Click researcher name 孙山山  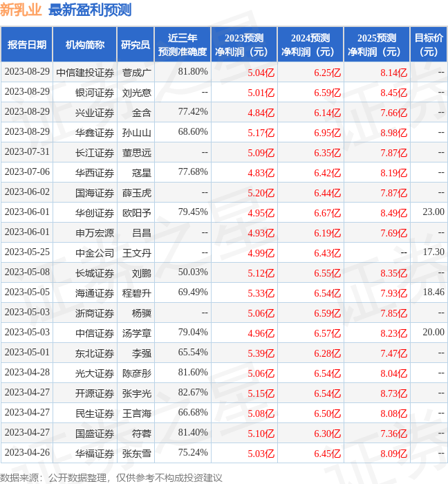(x=137, y=133)
